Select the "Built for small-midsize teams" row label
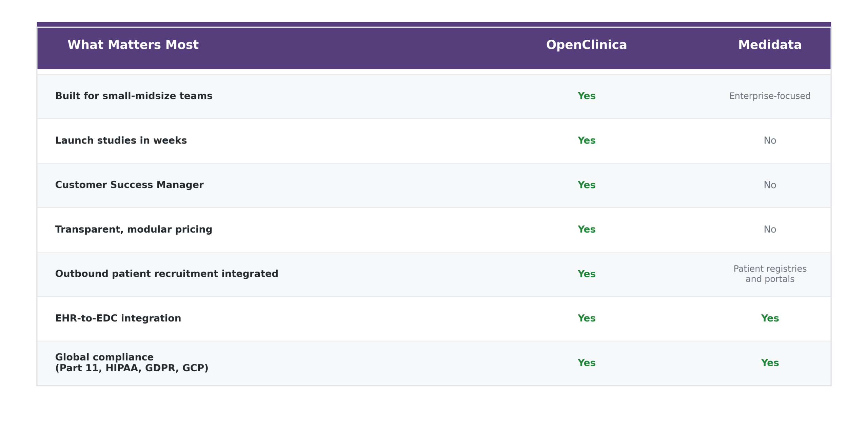 (134, 96)
